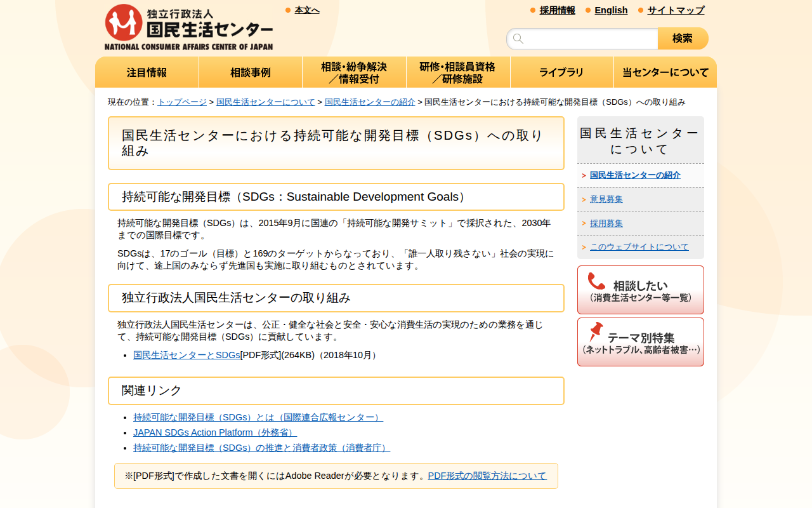Click the sidebar title 国民生活センターについて
The image size is (812, 508).
(x=641, y=141)
